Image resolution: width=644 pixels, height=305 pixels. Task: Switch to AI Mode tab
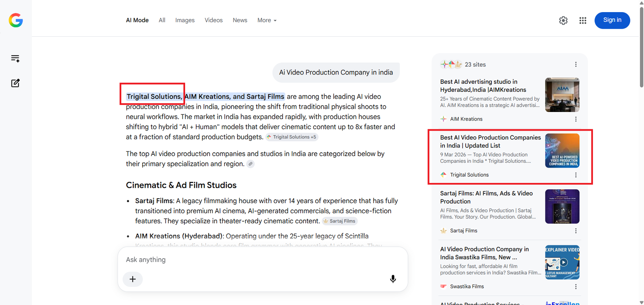(137, 20)
